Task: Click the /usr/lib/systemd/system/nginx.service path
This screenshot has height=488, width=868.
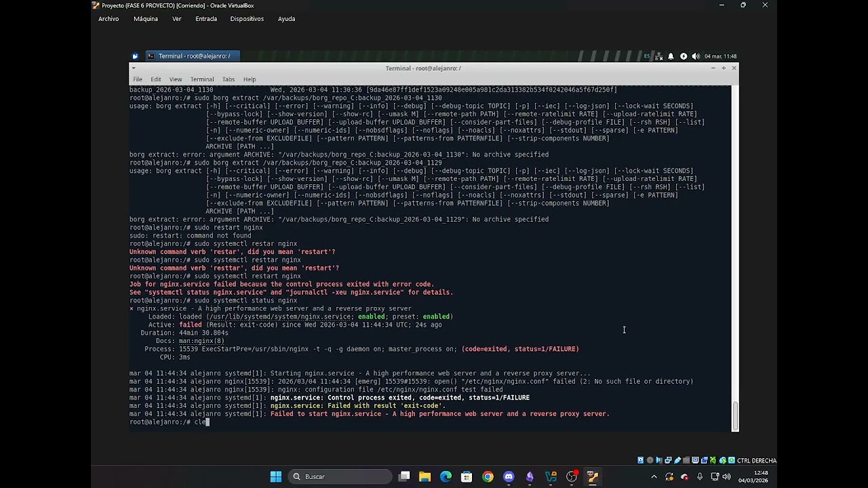Action: [x=280, y=317]
